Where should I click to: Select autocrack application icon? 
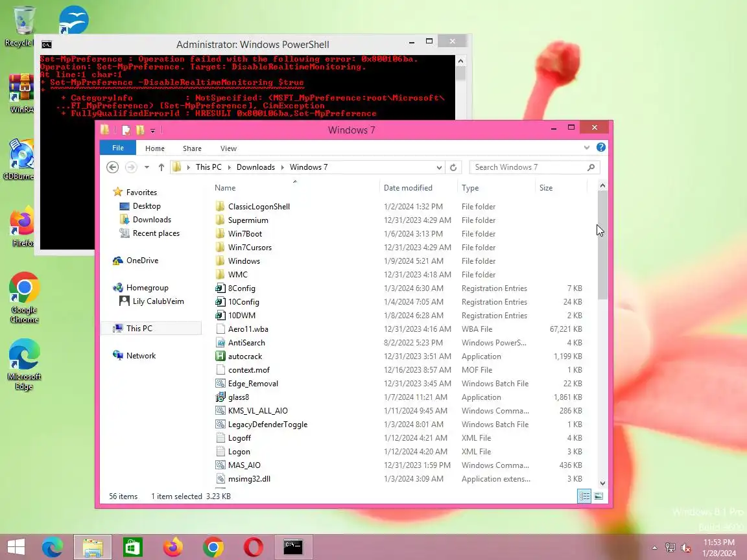tap(220, 356)
